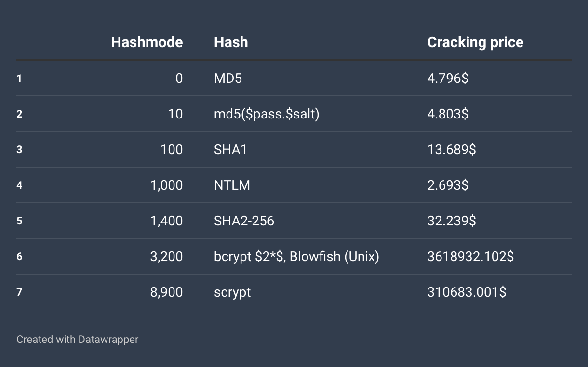Click the 2.693$ NTLM price
588x367 pixels.
click(x=447, y=185)
